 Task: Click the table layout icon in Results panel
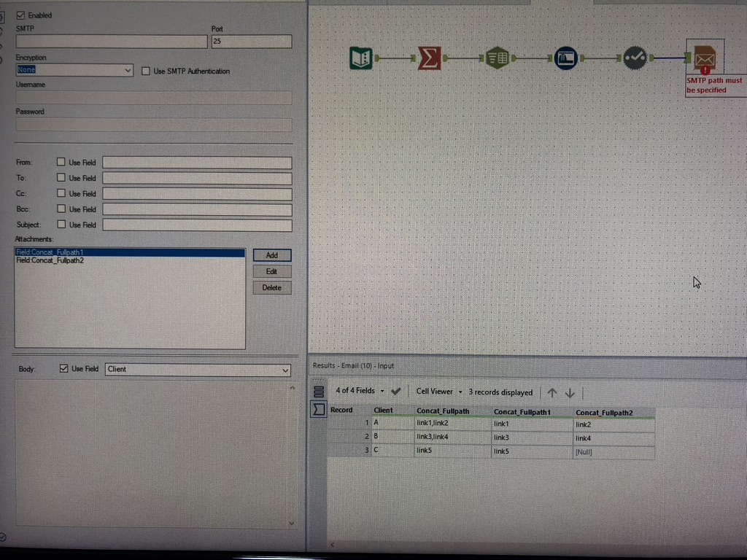click(318, 392)
